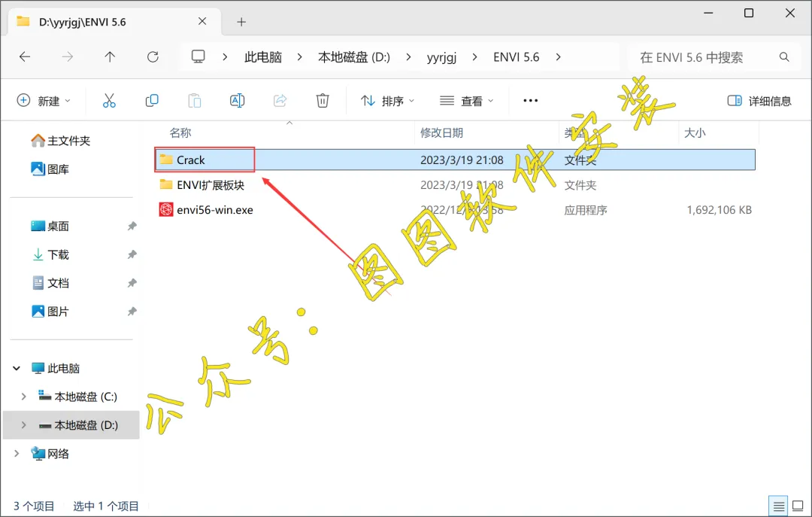
Task: Open the 查看 view dropdown
Action: (467, 101)
